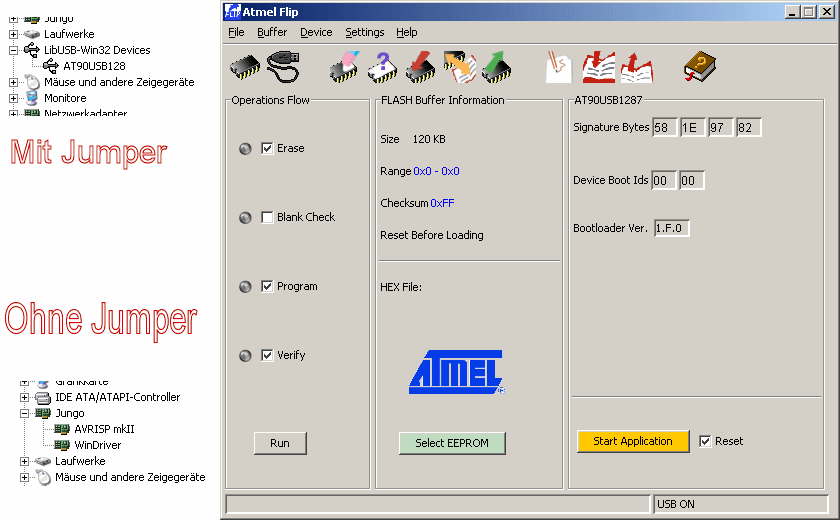Open the Save Buffer As HEX book icon
This screenshot has width=840, height=520.
pyautogui.click(x=636, y=67)
